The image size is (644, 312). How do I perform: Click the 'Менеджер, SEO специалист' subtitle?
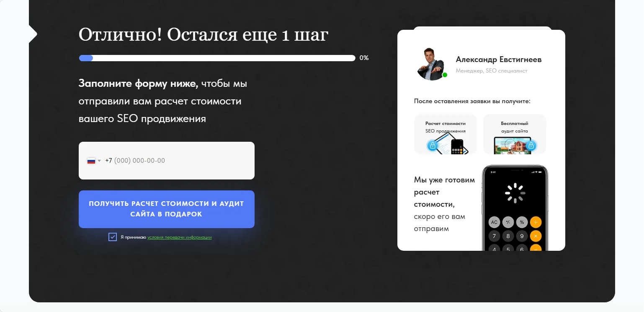[x=492, y=71]
